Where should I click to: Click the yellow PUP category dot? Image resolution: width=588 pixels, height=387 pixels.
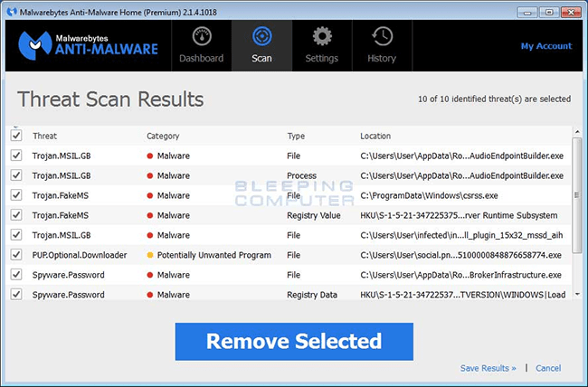pos(150,255)
